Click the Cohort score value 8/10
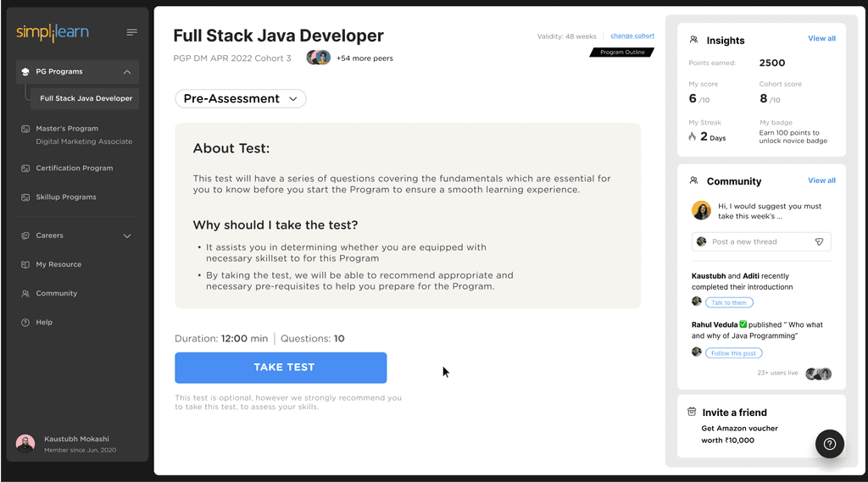Viewport: 868px width, 482px height. 770,99
